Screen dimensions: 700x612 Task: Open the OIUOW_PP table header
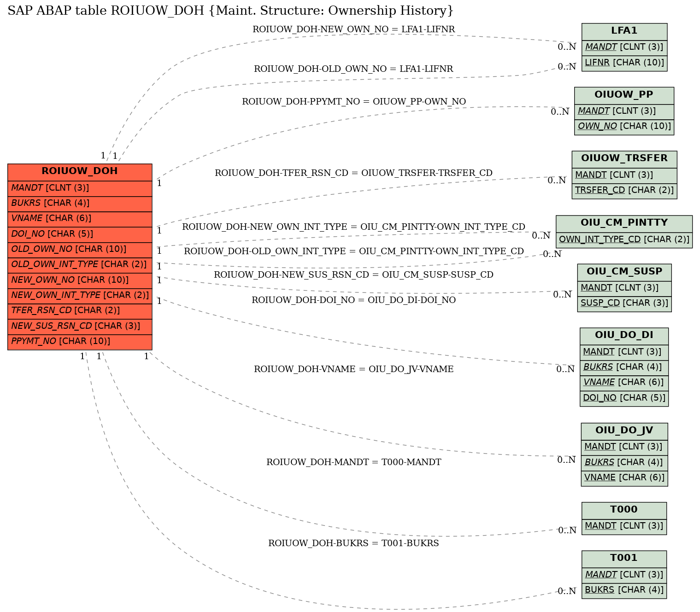tap(624, 95)
